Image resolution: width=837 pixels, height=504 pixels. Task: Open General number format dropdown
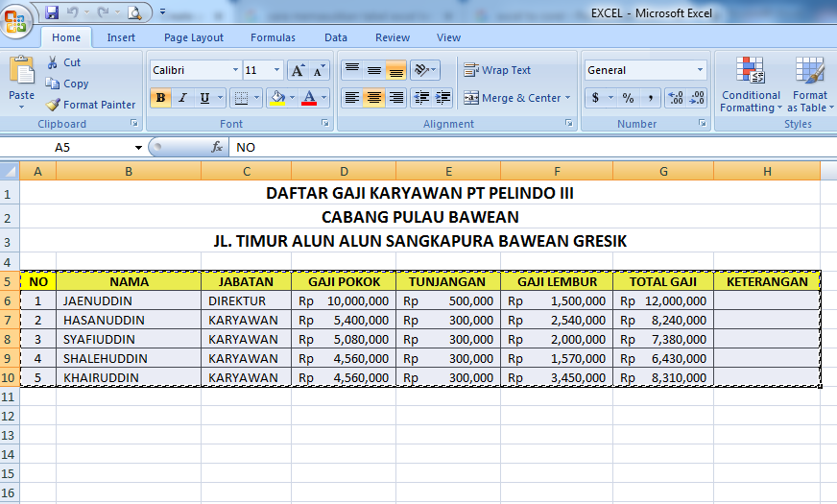700,70
